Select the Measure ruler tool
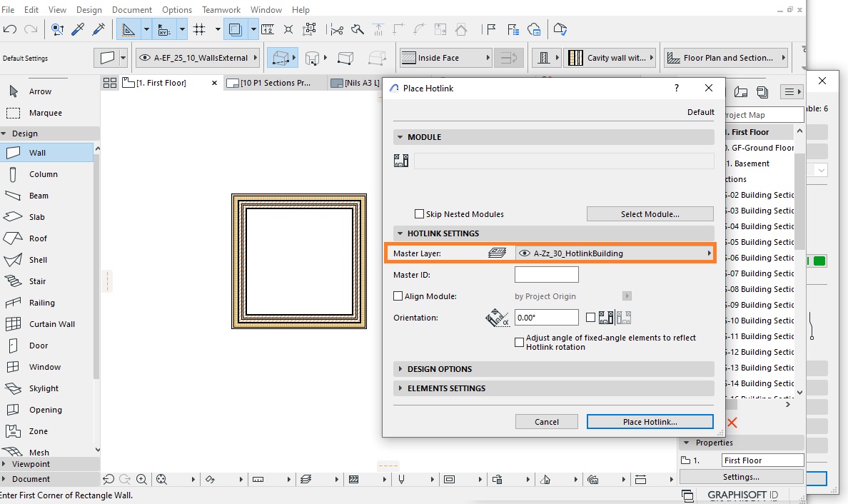 (268, 30)
